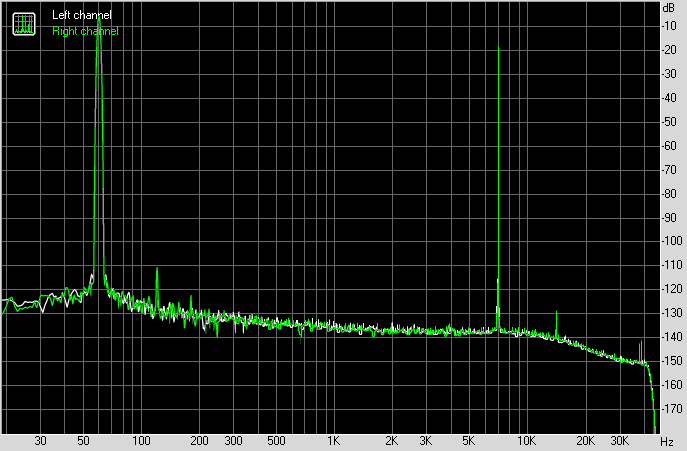Click the '20K' frequency label
The width and height of the screenshot is (687, 451).
585,440
